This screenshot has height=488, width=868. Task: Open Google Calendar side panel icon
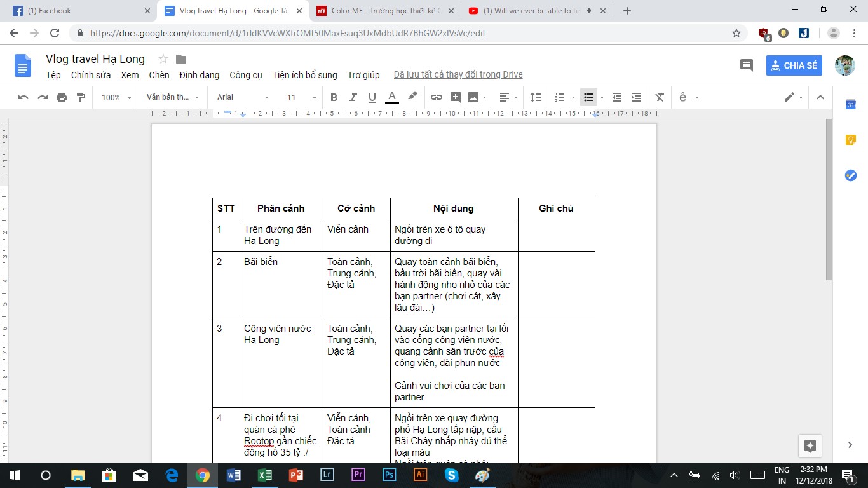pos(851,105)
